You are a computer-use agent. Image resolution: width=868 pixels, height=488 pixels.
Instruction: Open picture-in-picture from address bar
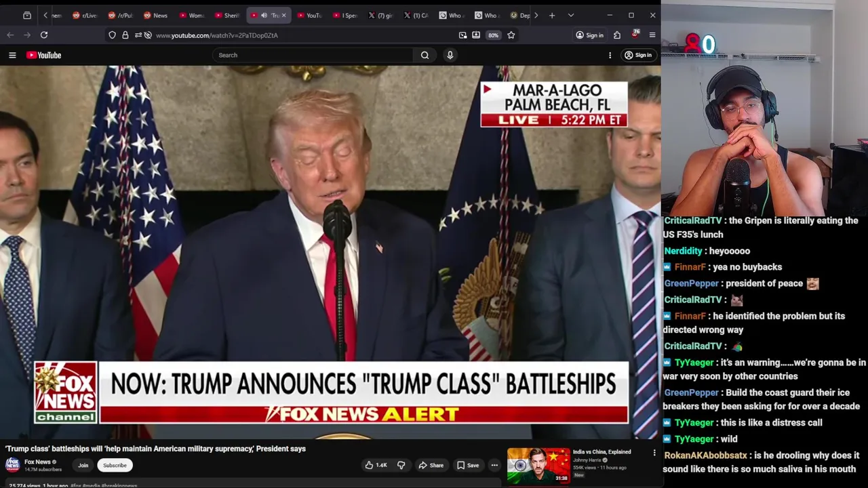tap(462, 35)
